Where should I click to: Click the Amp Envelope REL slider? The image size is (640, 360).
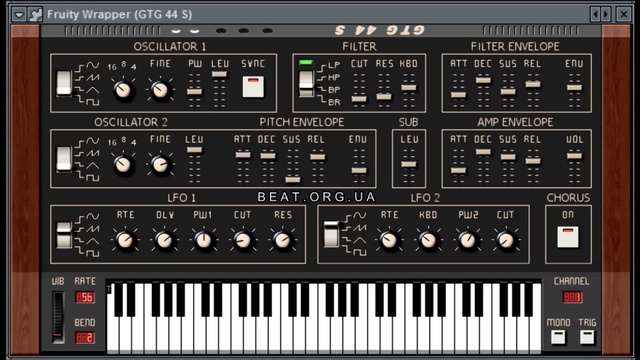[533, 161]
